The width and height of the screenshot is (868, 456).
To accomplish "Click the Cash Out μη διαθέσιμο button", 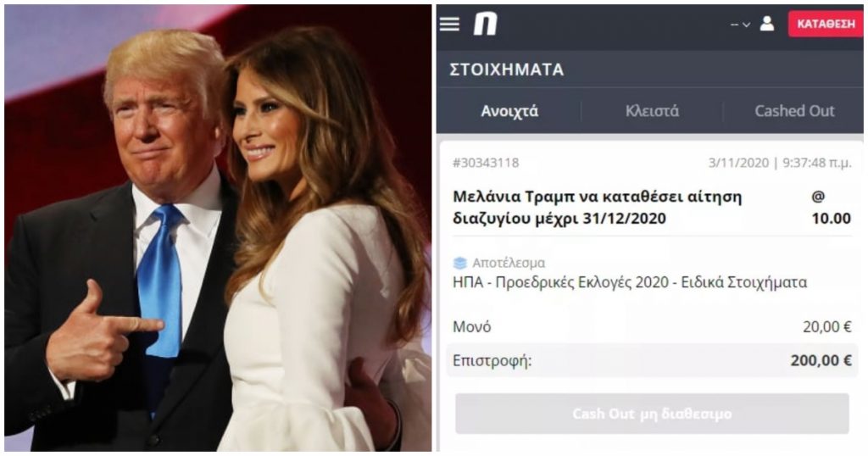I will pos(652,414).
